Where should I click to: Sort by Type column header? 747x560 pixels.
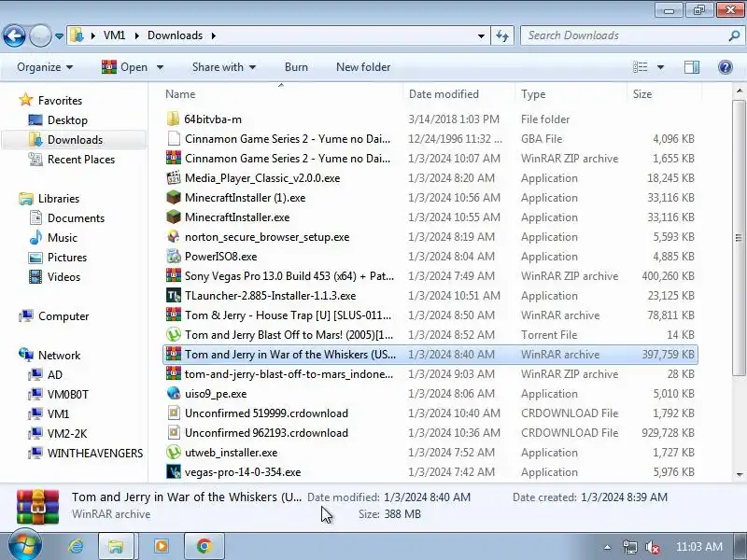(571, 94)
